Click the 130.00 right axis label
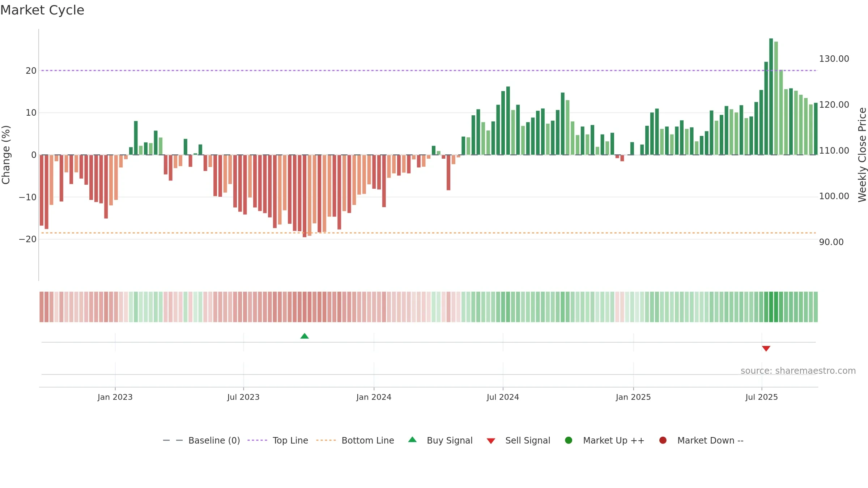This screenshot has width=868, height=488. (x=834, y=59)
